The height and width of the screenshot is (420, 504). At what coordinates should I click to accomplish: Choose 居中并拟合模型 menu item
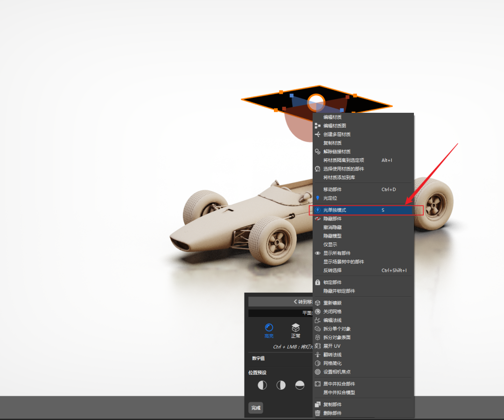363,392
